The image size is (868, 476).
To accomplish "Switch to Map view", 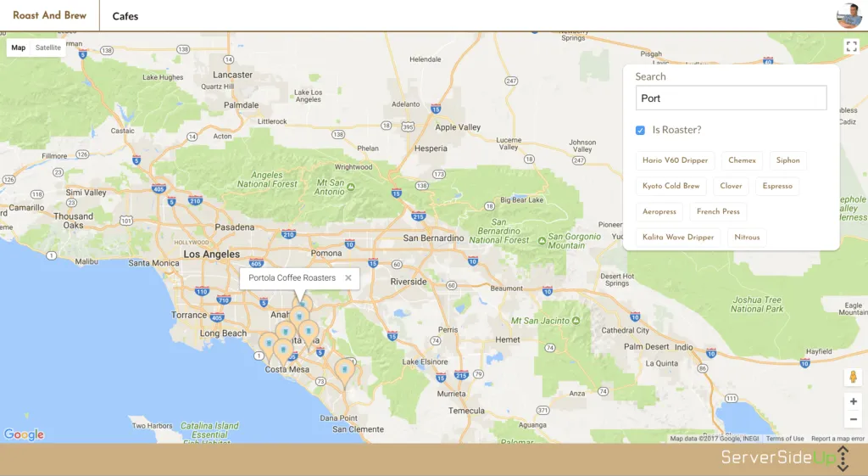I will point(19,48).
